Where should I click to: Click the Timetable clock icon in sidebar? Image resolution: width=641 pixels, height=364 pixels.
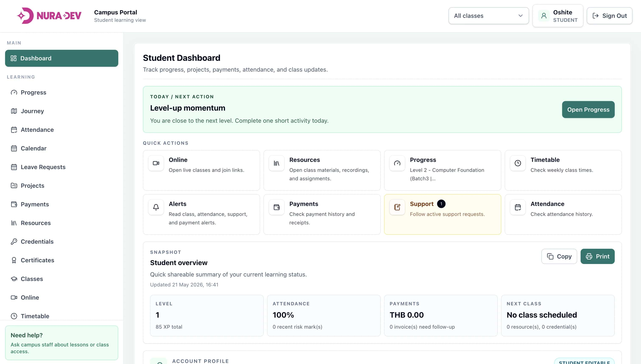pyautogui.click(x=14, y=316)
